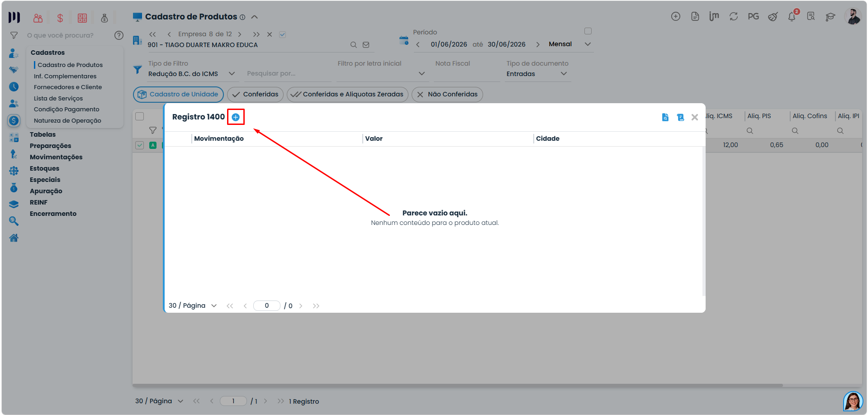Open the red people module icon in top bar
This screenshot has height=415, width=868.
click(38, 18)
